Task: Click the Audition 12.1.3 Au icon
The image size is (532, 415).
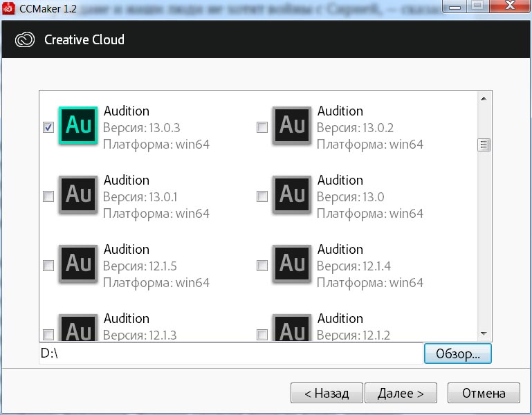Action: coord(78,327)
